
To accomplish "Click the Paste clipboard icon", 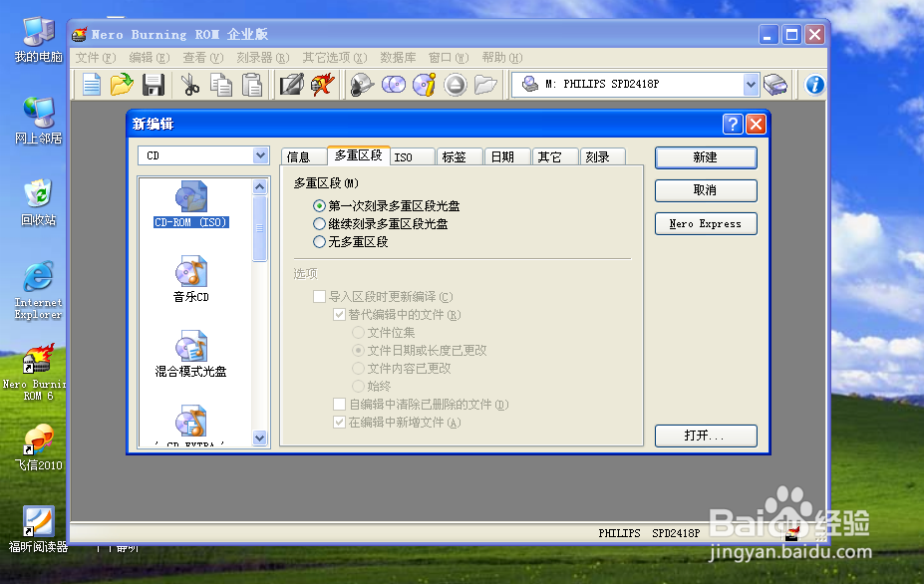I will click(252, 85).
